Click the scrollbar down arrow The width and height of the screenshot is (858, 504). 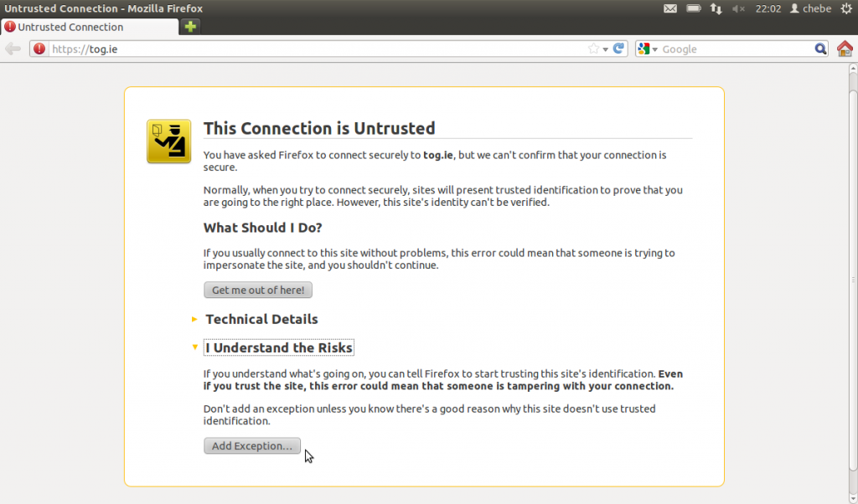[853, 498]
